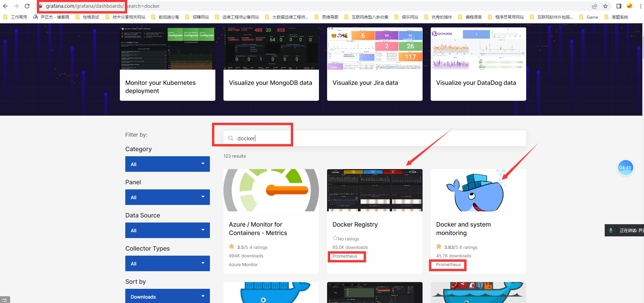
Task: Click the Docker Registry dashboard thumbnail
Action: click(375, 190)
